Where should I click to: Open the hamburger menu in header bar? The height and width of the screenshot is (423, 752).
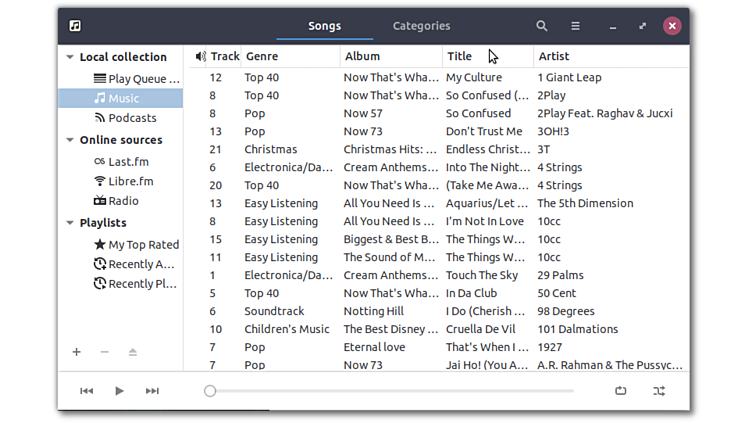click(x=575, y=26)
